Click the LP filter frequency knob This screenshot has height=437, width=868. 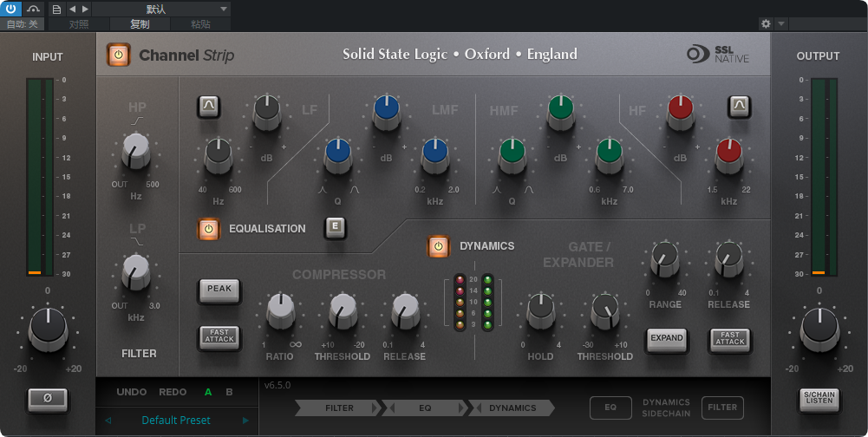(x=135, y=271)
